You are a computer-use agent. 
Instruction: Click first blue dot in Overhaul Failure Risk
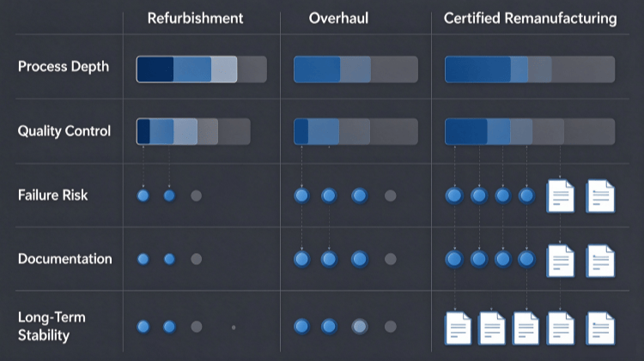pos(302,196)
